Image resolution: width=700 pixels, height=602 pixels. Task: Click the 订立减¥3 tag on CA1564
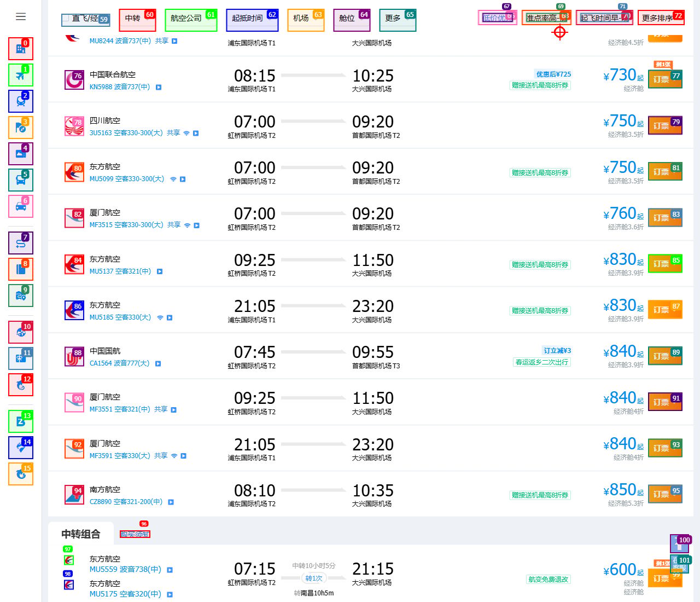[557, 350]
